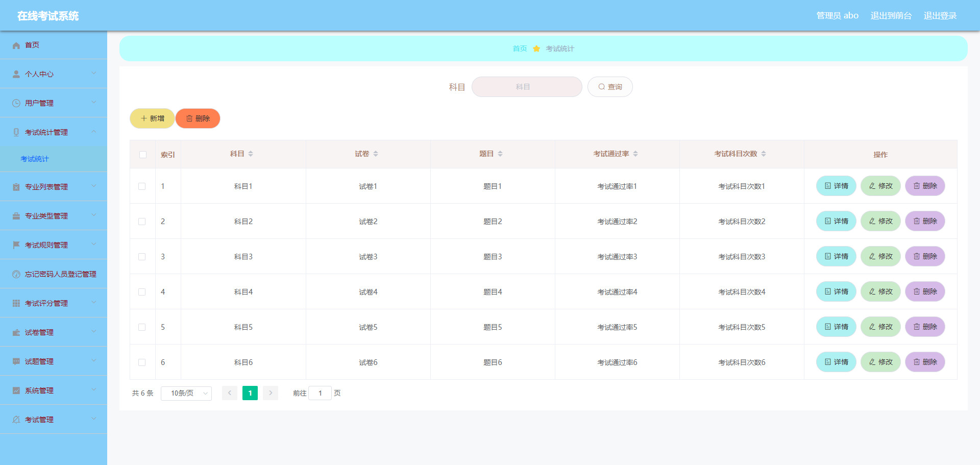Collapse the 考试统计管理 menu chevron
Screen dimensions: 980x465
click(94, 132)
